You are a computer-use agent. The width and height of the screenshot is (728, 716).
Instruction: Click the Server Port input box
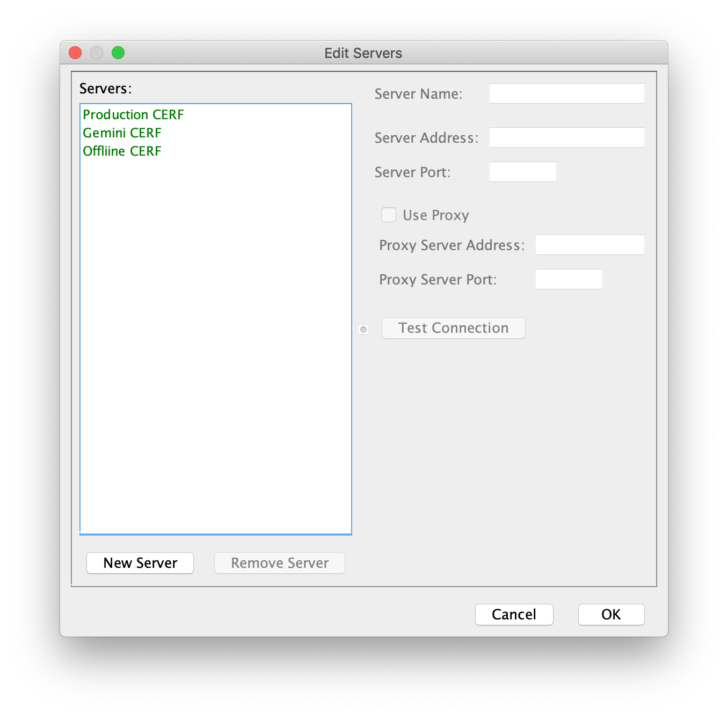[x=522, y=172]
